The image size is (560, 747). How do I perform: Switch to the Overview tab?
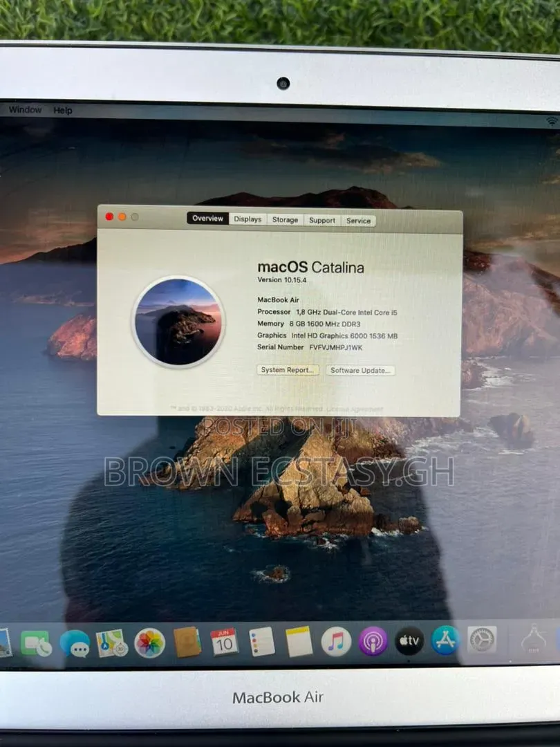tap(207, 218)
